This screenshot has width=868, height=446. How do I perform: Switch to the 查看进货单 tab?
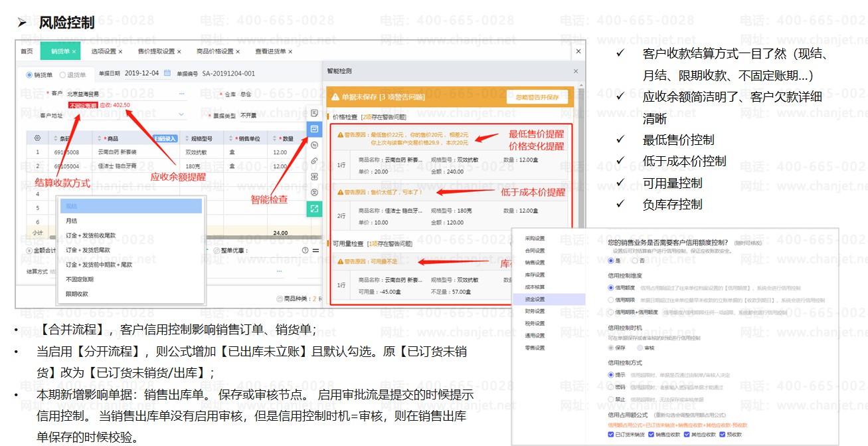click(x=270, y=51)
